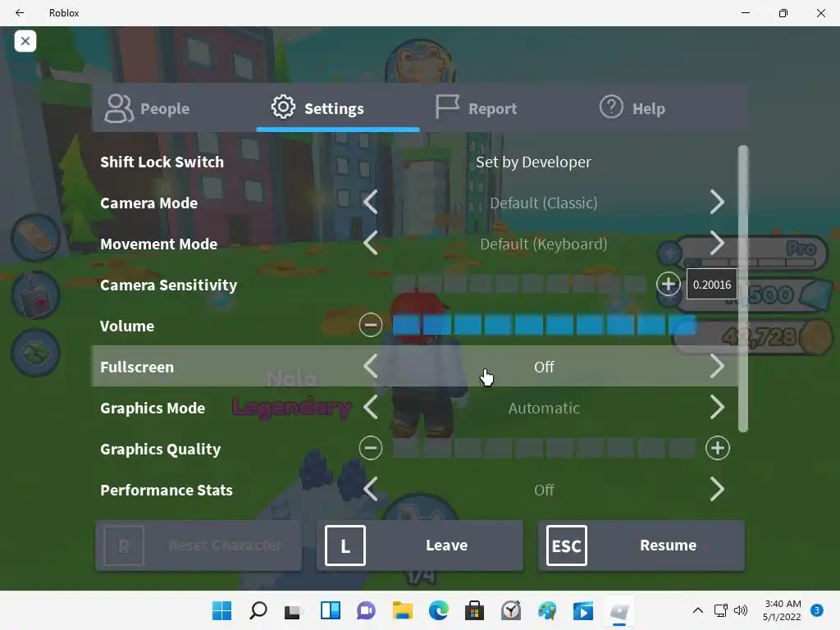Select next Graphics Mode option
The image size is (840, 630).
click(x=717, y=408)
